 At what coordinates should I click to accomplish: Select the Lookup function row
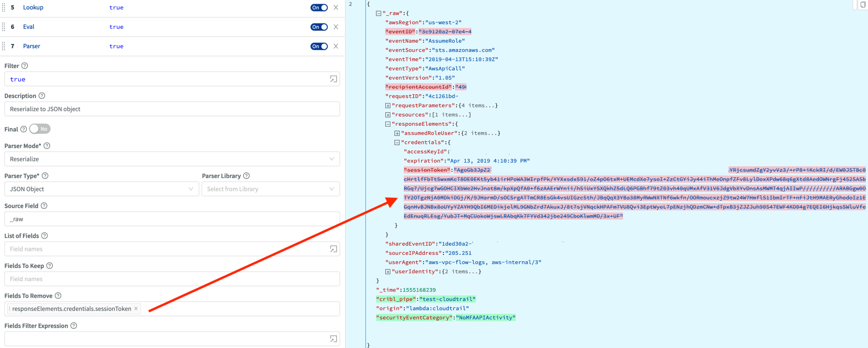(33, 8)
